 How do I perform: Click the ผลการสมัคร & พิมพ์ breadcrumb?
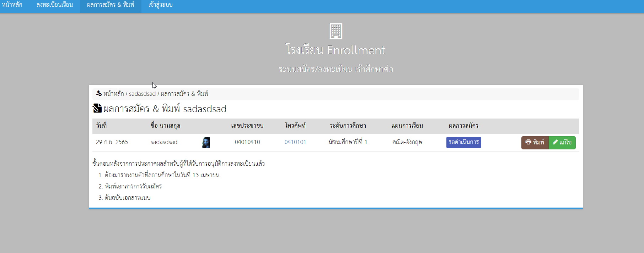[184, 94]
